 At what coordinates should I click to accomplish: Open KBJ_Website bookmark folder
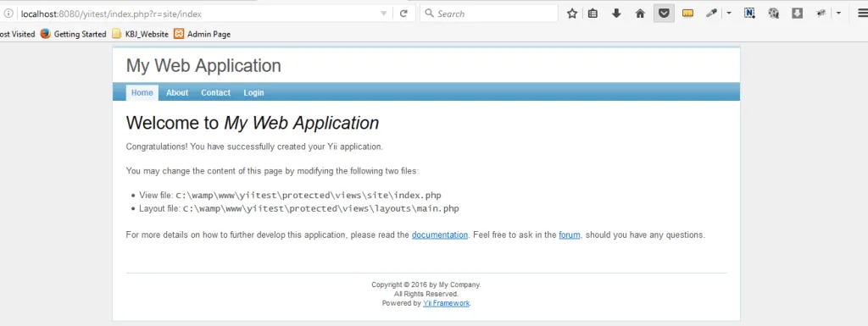click(140, 34)
